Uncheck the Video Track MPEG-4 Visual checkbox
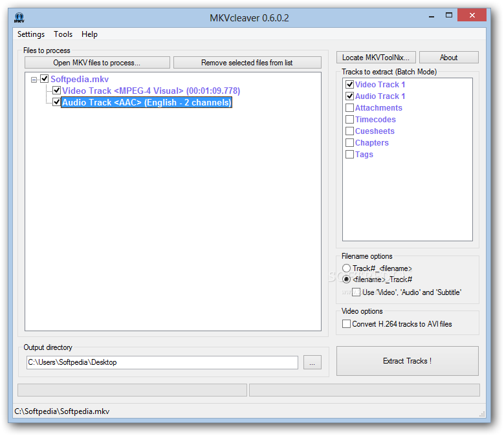The image size is (504, 436). point(56,91)
